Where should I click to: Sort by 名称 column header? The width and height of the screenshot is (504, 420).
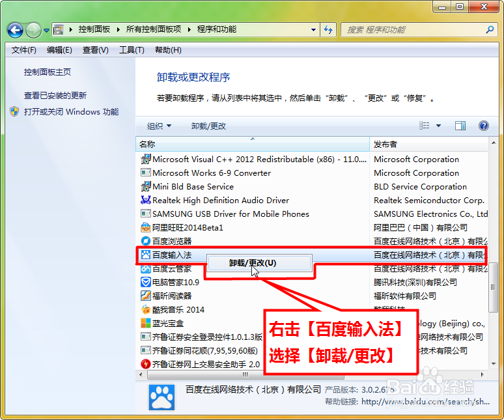[x=253, y=145]
